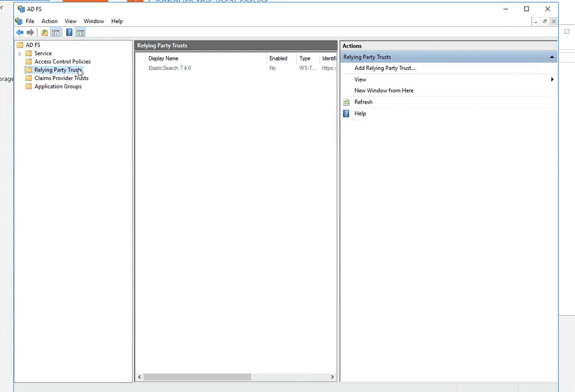
Task: Click Add Relying Party Trust
Action: coord(384,68)
